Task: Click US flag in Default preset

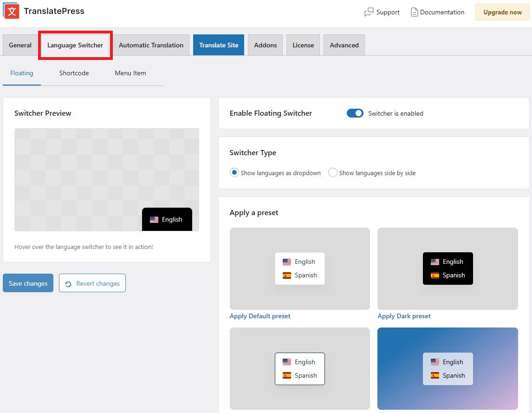Action: pyautogui.click(x=287, y=262)
